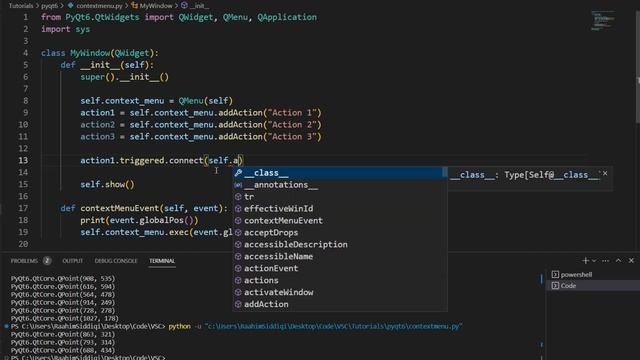Click line number 13 in gutter

coord(23,161)
